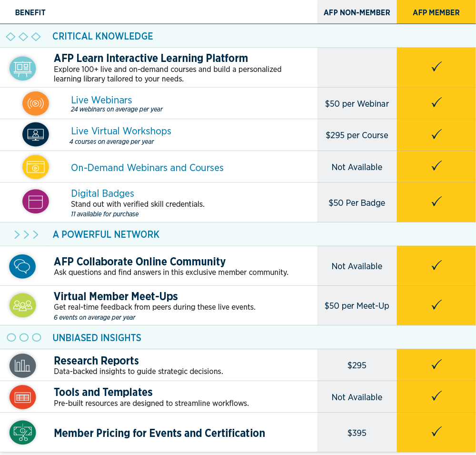Click the AFP Learn Interactive Learning Platform heading
Screen dimensions: 476x455
click(151, 58)
